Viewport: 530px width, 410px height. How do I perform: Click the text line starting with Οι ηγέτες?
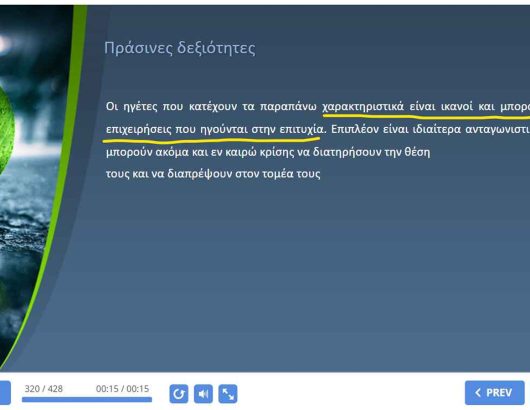click(318, 106)
